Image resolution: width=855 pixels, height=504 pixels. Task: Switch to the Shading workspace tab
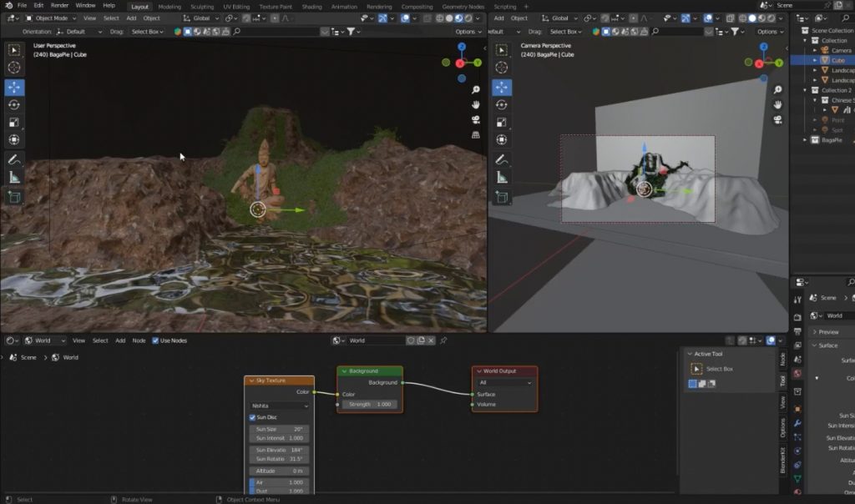(x=311, y=7)
